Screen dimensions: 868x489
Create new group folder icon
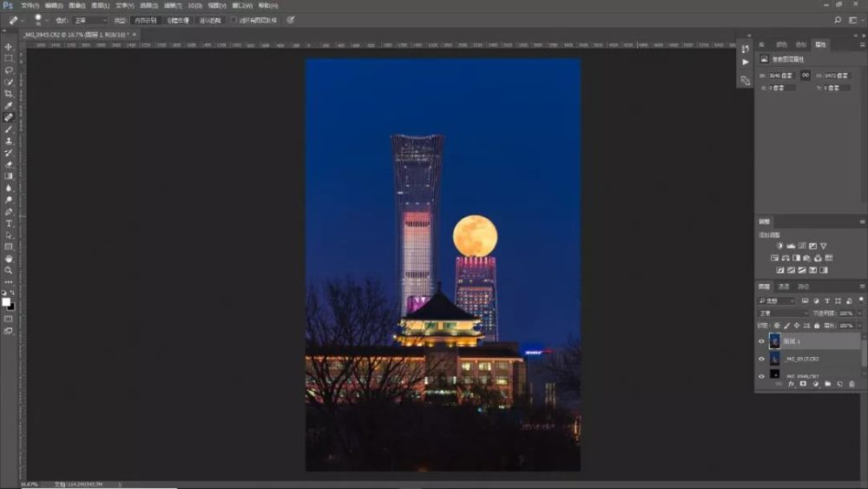pyautogui.click(x=827, y=384)
